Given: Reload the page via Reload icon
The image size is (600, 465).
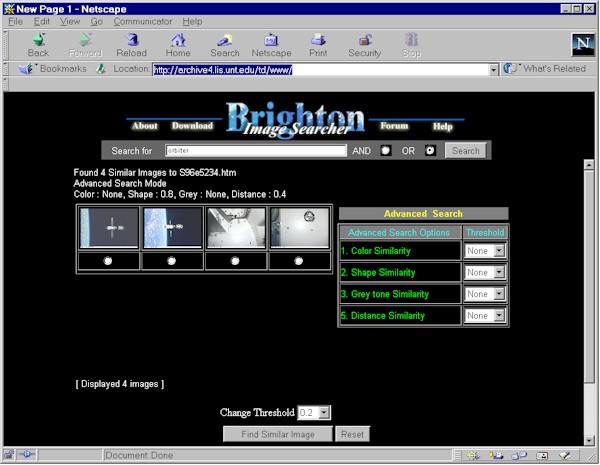Looking at the screenshot, I should (131, 44).
